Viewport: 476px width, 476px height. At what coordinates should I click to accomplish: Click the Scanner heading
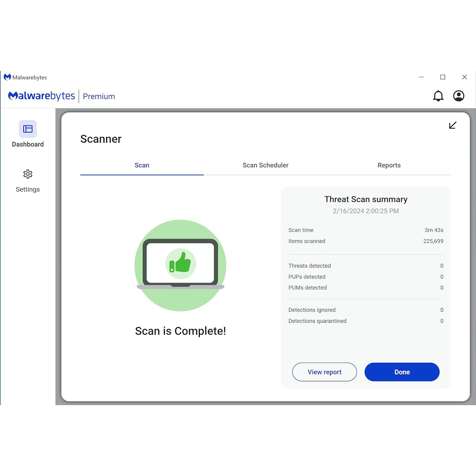pos(100,139)
